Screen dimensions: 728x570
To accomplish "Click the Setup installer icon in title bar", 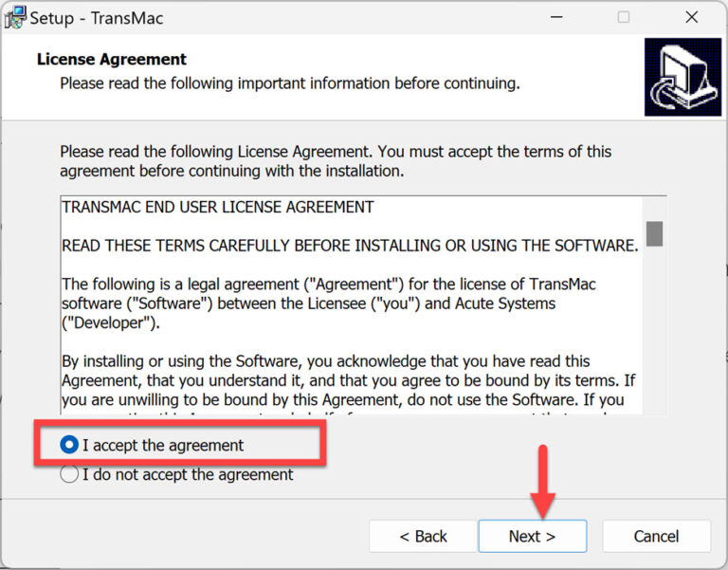I will pyautogui.click(x=15, y=18).
